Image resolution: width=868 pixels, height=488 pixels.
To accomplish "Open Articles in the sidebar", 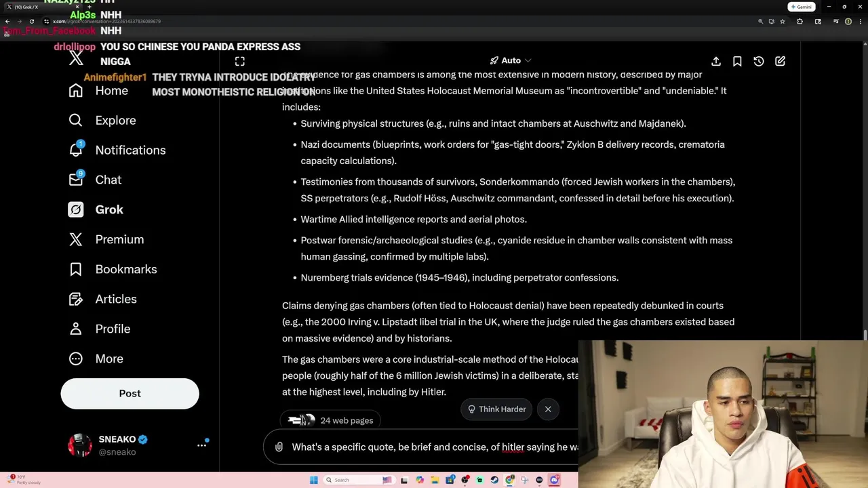I will (102, 299).
